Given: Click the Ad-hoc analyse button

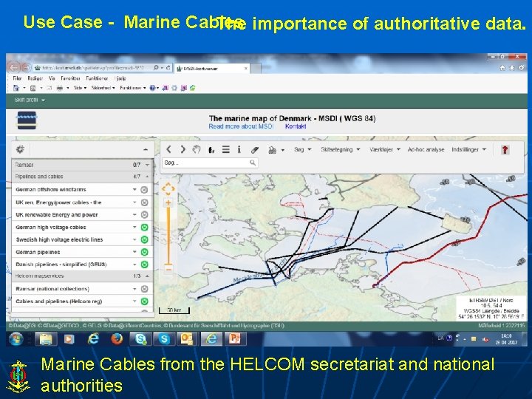Looking at the screenshot, I should [426, 149].
